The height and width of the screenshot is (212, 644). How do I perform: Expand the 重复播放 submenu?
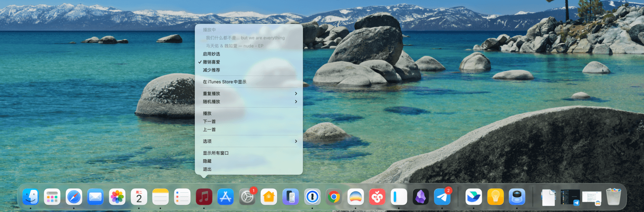coord(249,94)
